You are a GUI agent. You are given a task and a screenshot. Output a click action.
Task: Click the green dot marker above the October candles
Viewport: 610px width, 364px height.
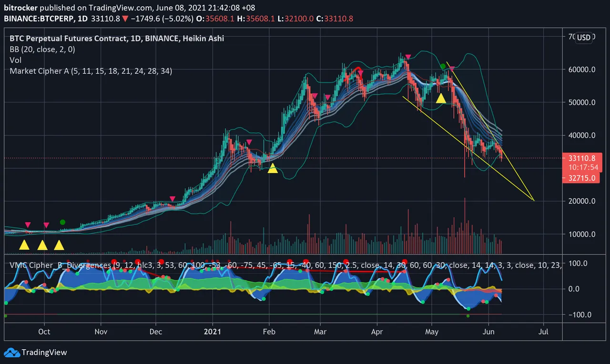pos(62,222)
